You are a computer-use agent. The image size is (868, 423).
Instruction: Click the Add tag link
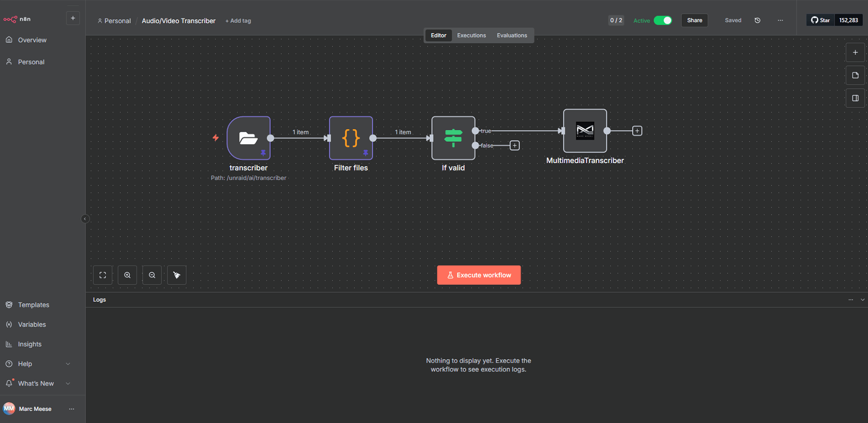click(238, 21)
